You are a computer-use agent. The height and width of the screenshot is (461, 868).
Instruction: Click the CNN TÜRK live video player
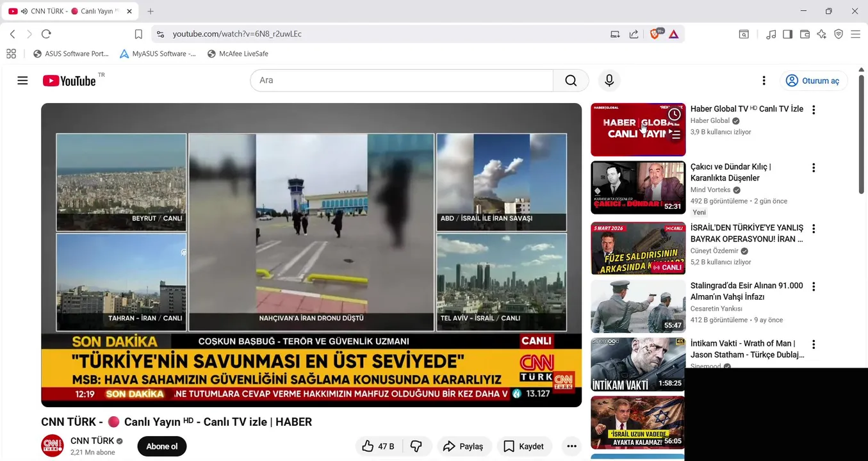click(311, 255)
